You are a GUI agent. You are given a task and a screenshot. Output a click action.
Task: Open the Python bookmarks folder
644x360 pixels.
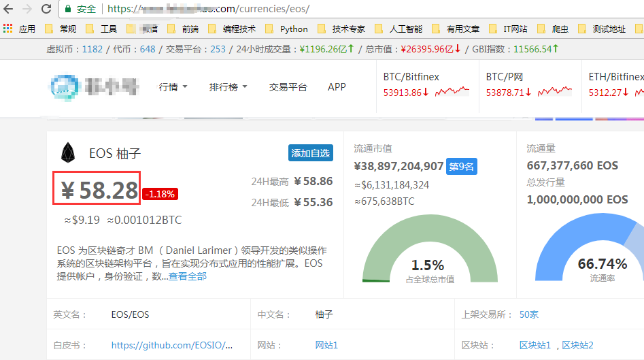(286, 29)
